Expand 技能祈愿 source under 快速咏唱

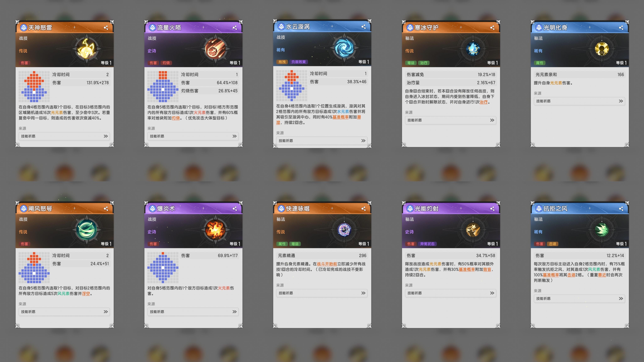pyautogui.click(x=322, y=293)
